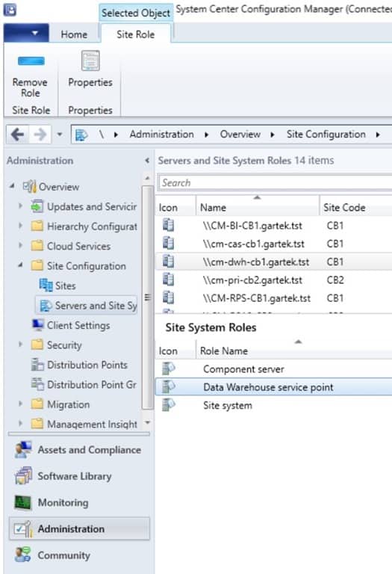The image size is (392, 574).
Task: Expand the Migration node
Action: (20, 404)
